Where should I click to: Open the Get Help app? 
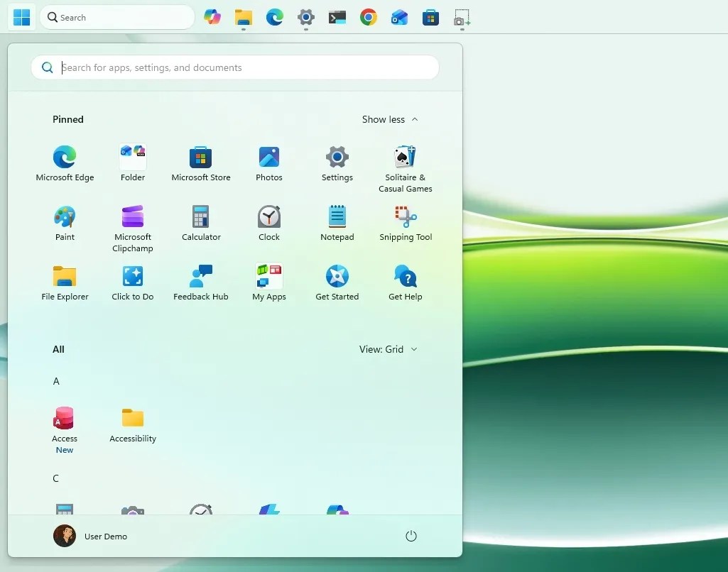pyautogui.click(x=406, y=283)
